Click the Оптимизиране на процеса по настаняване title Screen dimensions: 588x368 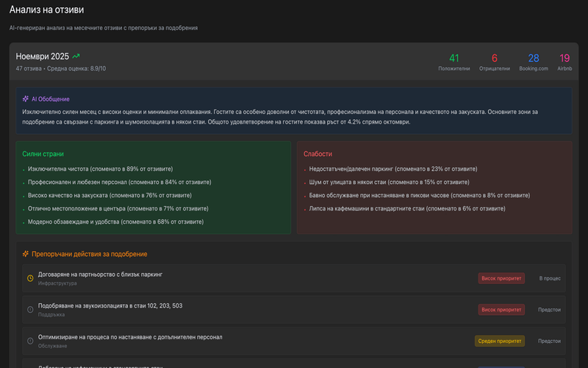[130, 337]
